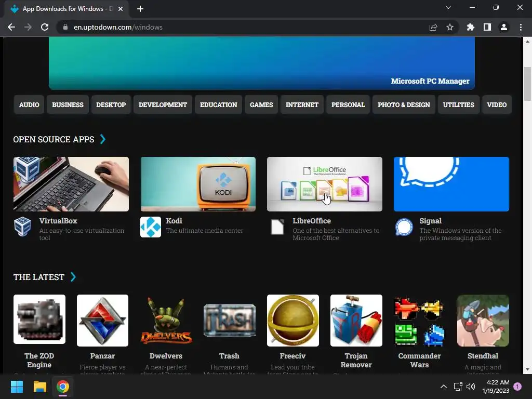The image size is (532, 399).
Task: Open the Photo & Design category
Action: 404,105
